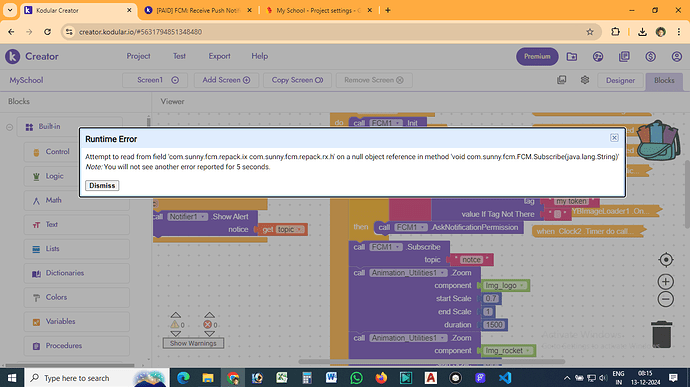Click the start Scale value 0.7
The width and height of the screenshot is (690, 387).
pyautogui.click(x=491, y=299)
